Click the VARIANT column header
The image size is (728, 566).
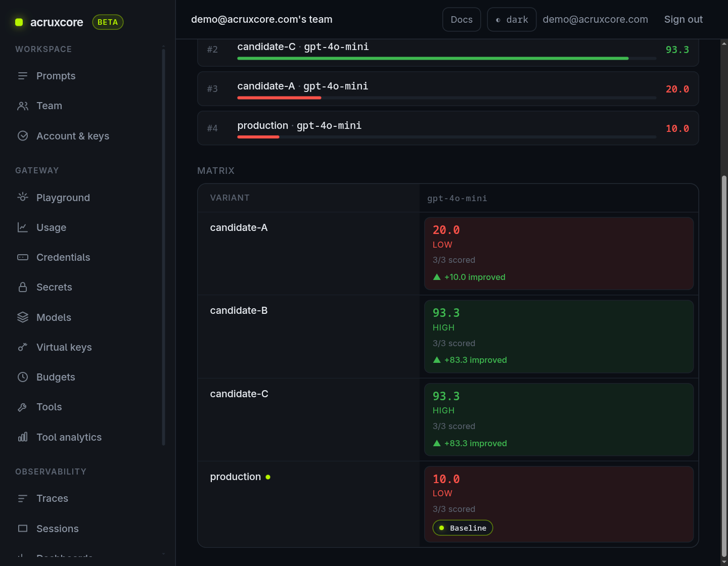click(x=230, y=198)
